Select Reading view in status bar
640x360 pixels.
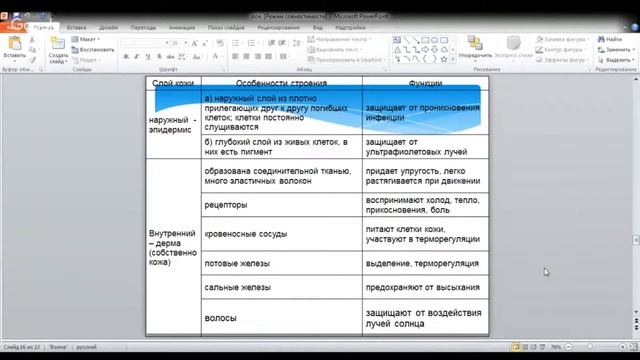coord(533,347)
